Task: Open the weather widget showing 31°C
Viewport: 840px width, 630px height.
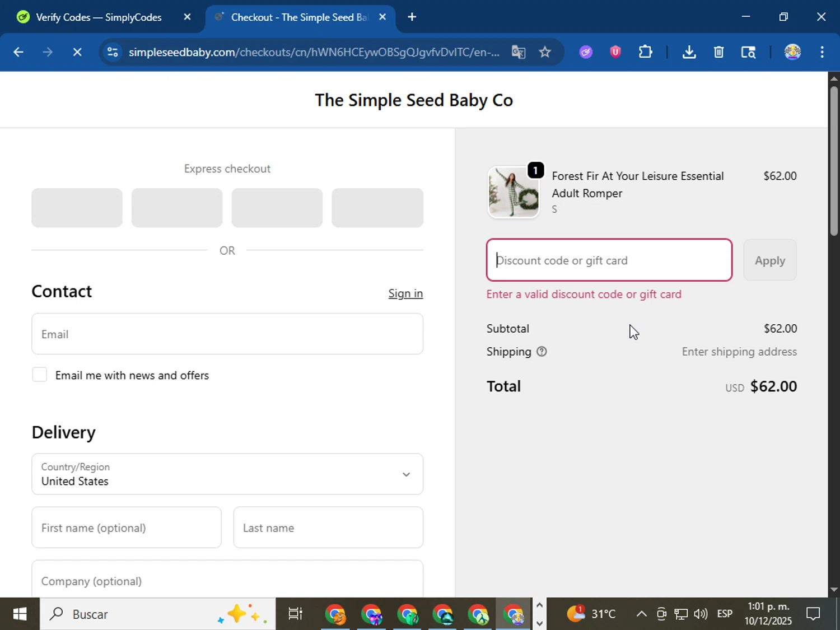Action: coord(591,614)
